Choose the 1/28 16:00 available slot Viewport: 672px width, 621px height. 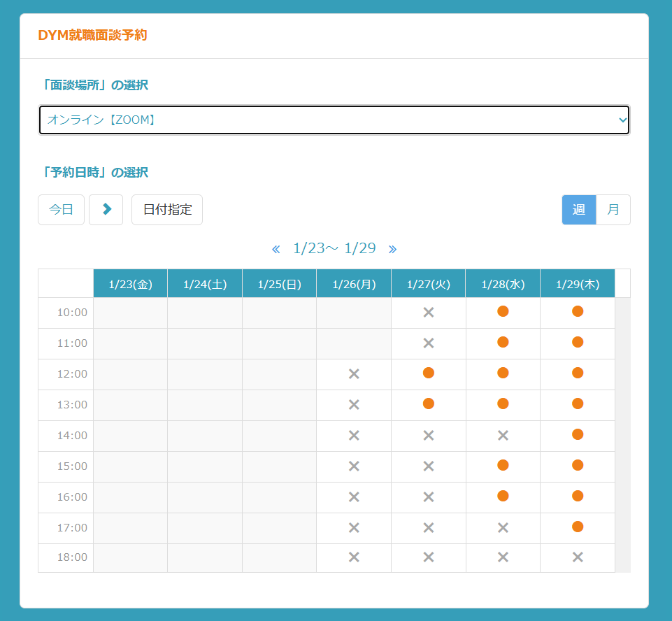[x=503, y=497]
